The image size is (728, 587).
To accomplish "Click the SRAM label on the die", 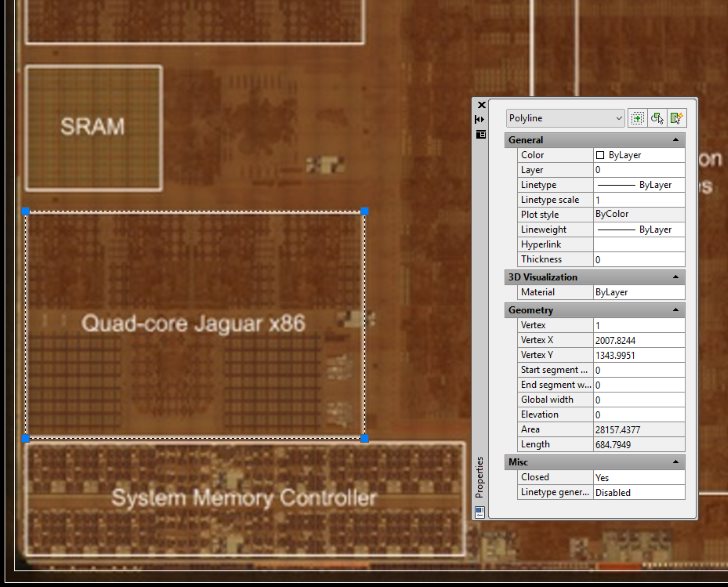I will (x=93, y=126).
